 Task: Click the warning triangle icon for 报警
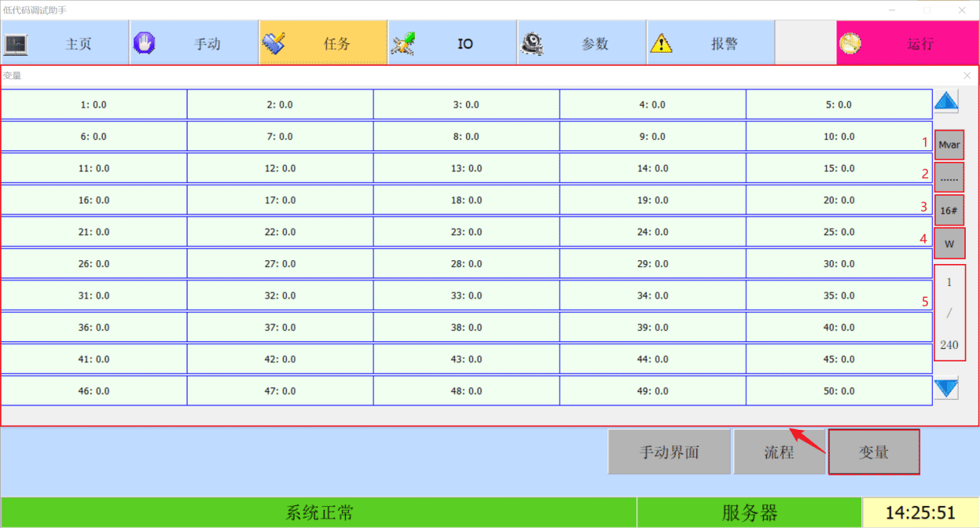(x=661, y=43)
